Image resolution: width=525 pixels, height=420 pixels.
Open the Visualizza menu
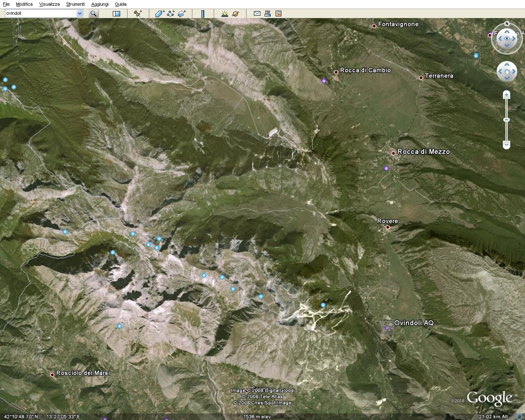(49, 4)
